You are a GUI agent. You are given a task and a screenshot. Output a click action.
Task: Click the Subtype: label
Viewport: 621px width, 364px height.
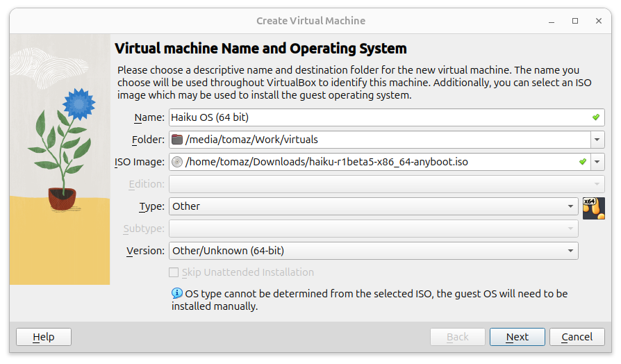click(x=144, y=229)
